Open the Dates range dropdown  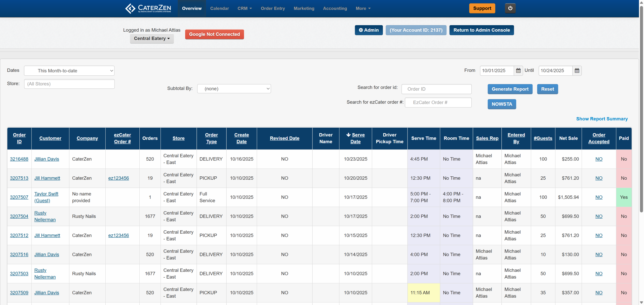pos(69,71)
